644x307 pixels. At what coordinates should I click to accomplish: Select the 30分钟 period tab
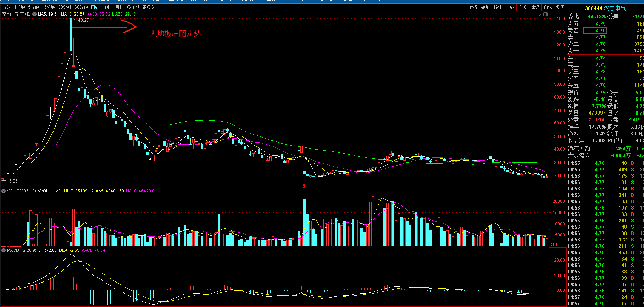pyautogui.click(x=65, y=7)
